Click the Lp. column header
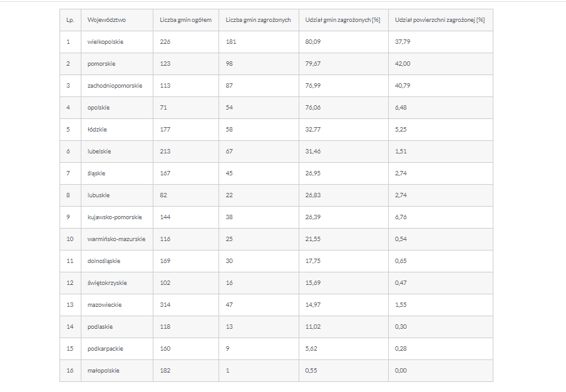 [x=70, y=20]
